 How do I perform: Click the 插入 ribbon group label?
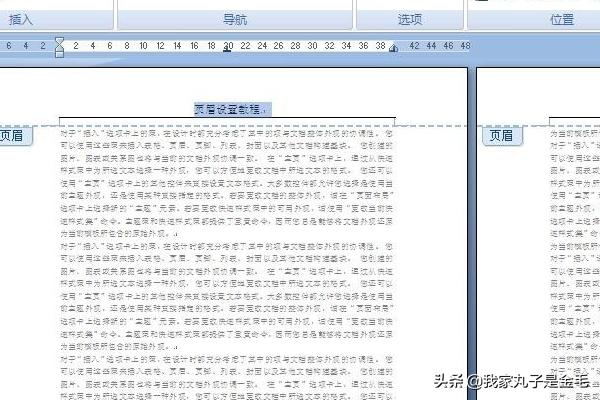[x=21, y=20]
